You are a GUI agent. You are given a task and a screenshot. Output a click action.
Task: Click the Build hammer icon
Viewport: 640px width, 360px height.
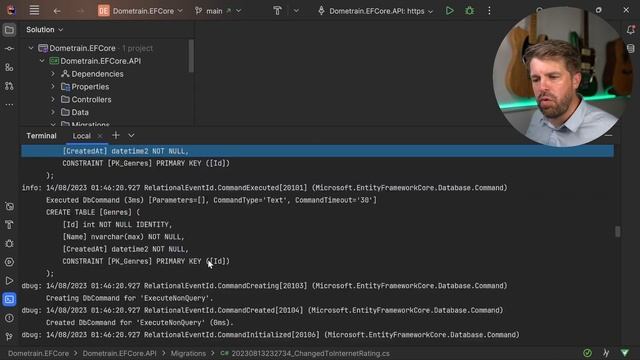click(x=277, y=11)
